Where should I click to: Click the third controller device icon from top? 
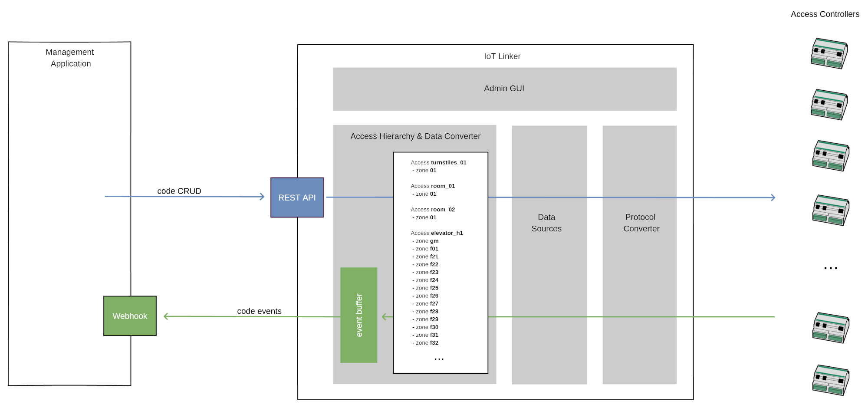click(830, 156)
